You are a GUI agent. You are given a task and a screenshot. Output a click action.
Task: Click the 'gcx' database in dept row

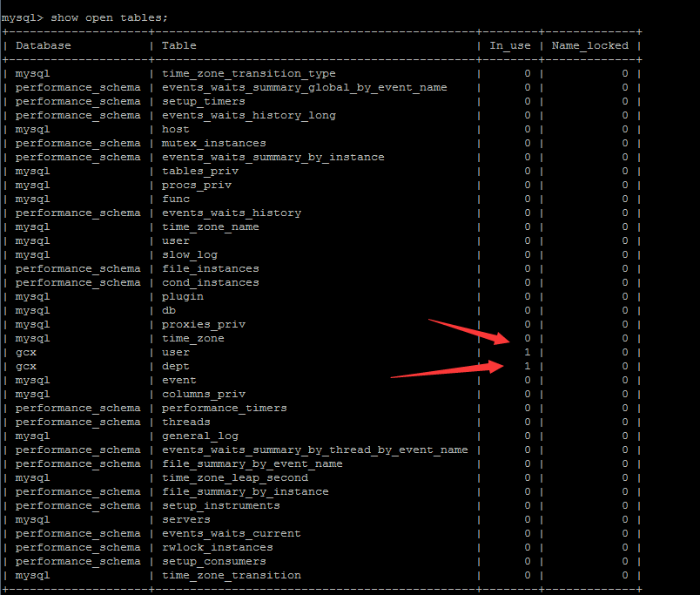(26, 366)
